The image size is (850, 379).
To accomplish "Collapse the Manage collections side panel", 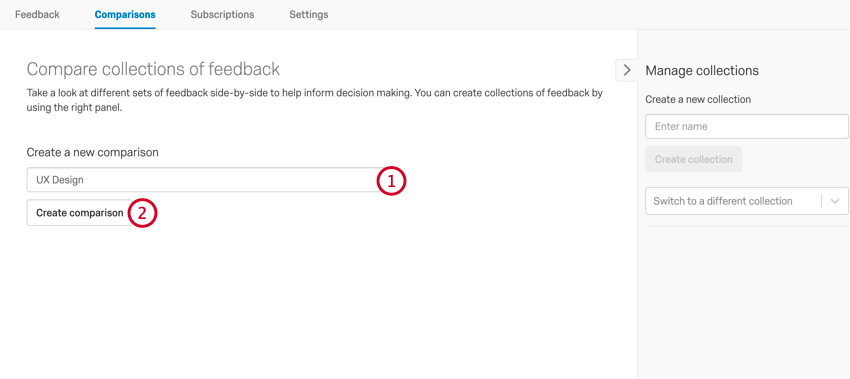I will (x=627, y=70).
